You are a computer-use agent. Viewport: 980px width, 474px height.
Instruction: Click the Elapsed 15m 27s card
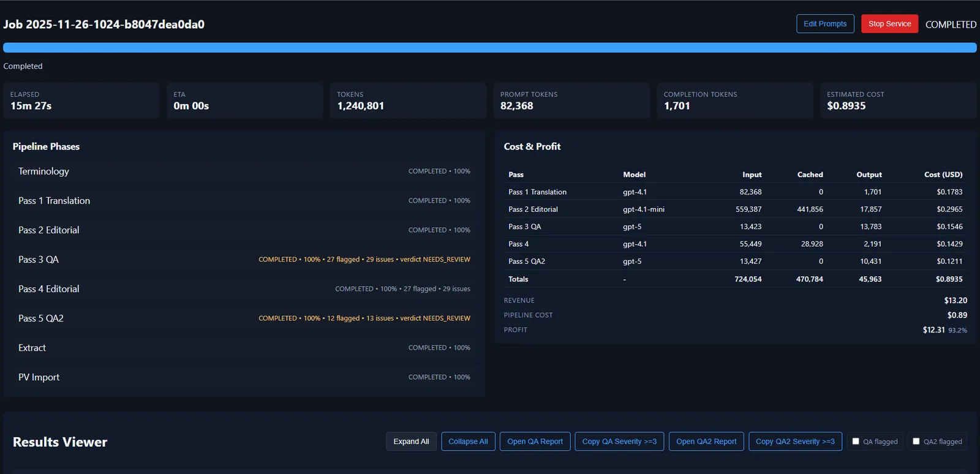pyautogui.click(x=81, y=100)
